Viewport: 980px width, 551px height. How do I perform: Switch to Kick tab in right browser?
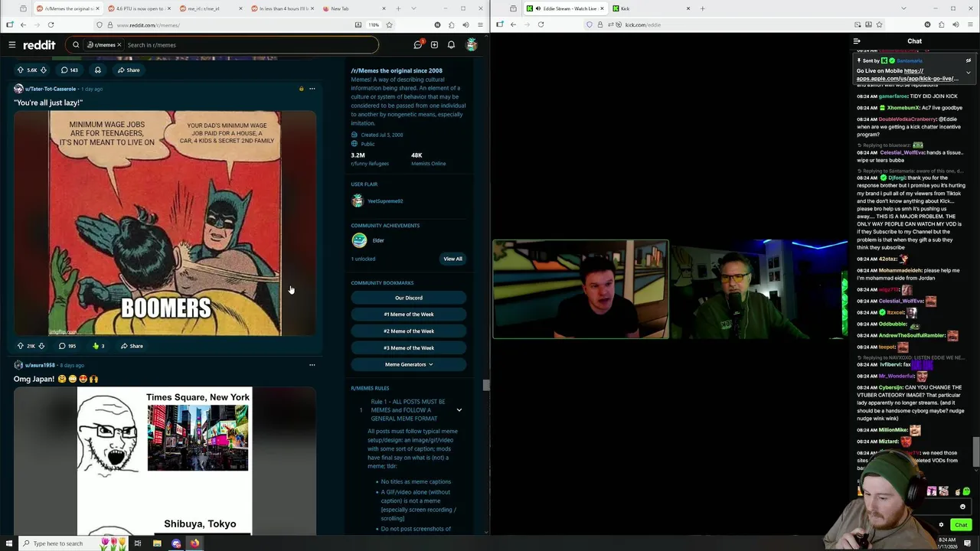tap(651, 8)
